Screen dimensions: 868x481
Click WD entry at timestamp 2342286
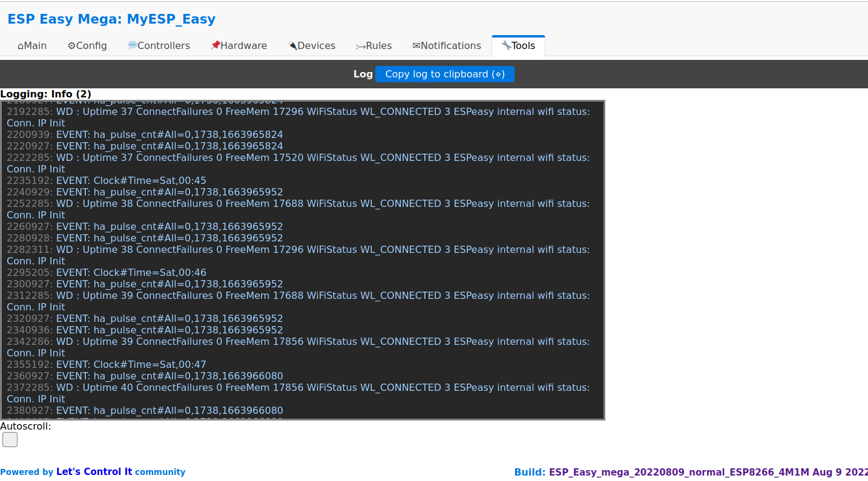coord(298,347)
